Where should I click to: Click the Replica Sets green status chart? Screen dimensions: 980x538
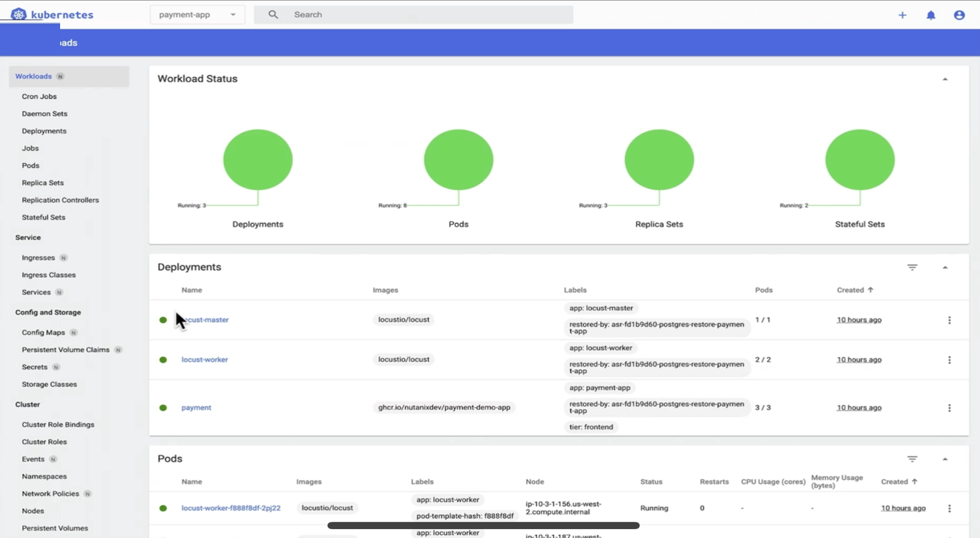click(x=659, y=160)
